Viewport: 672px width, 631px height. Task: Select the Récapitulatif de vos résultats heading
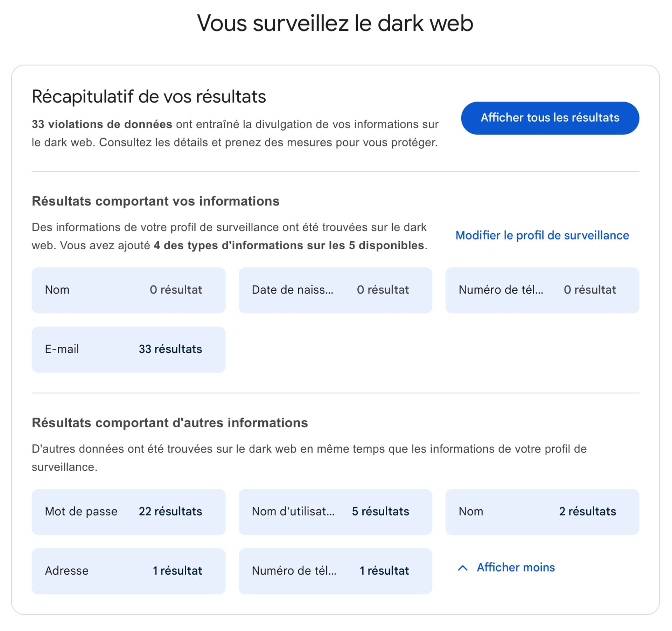point(148,97)
